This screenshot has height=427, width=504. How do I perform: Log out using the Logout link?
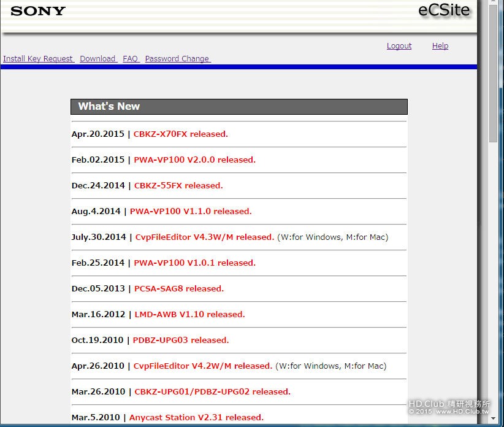point(399,46)
